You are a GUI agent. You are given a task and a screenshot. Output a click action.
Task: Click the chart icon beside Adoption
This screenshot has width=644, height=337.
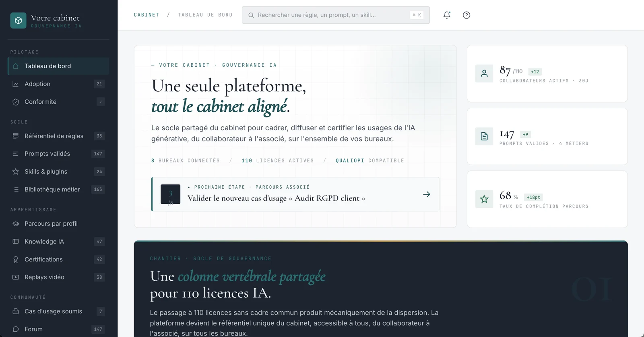[x=16, y=84]
